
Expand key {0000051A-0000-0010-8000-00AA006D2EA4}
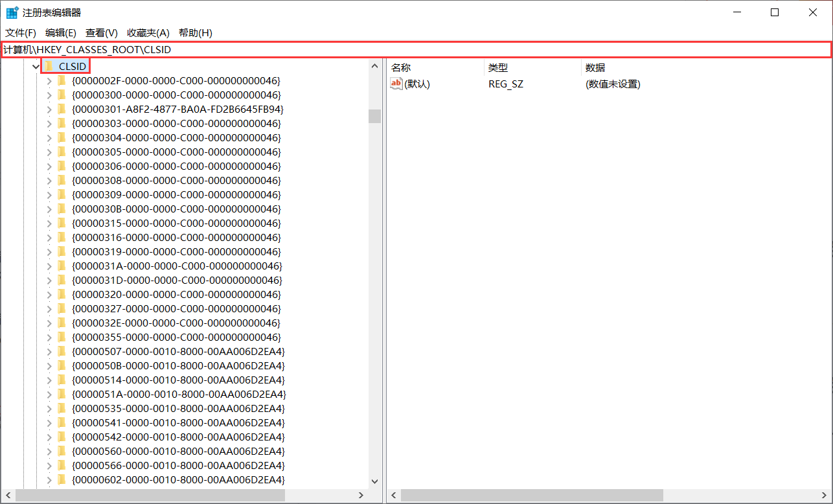tap(49, 394)
